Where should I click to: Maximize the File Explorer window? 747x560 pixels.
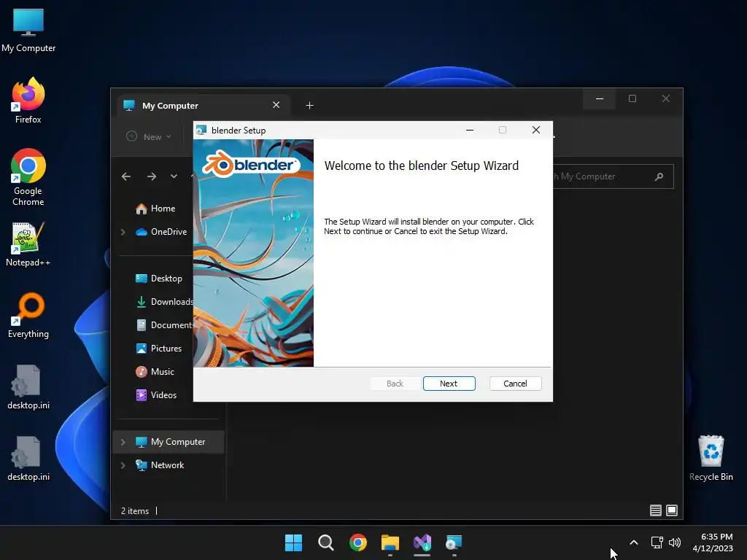(632, 98)
